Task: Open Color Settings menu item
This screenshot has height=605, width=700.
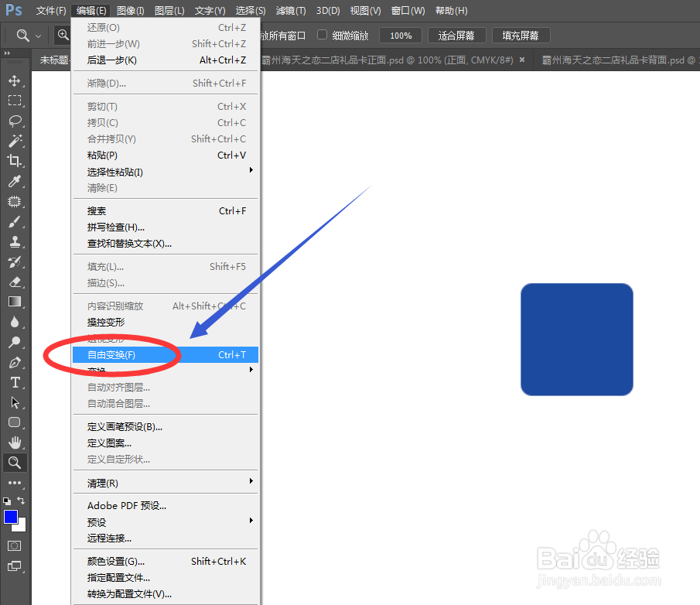Action: pos(166,561)
